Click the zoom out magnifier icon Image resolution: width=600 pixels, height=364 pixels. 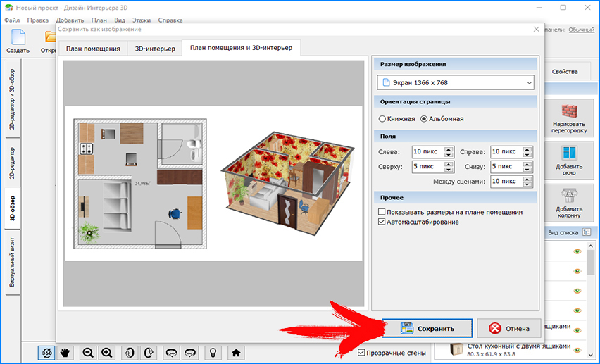88,353
